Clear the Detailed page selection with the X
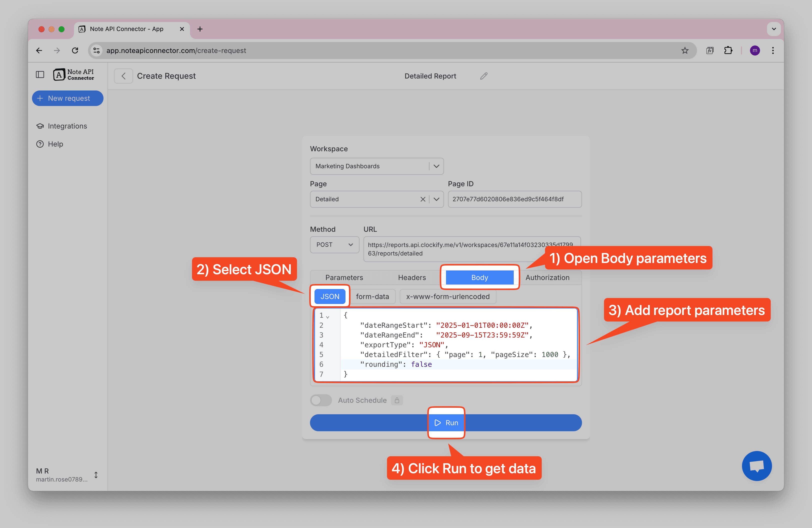The image size is (812, 528). pos(422,199)
